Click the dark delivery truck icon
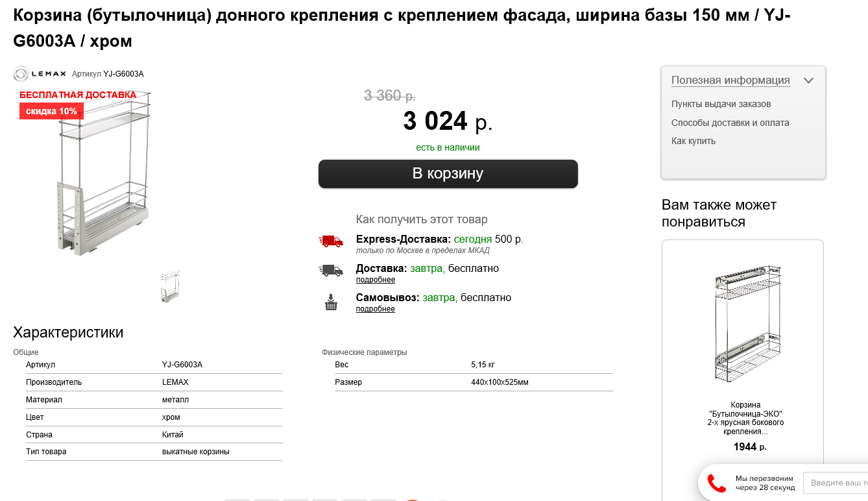 click(x=331, y=270)
